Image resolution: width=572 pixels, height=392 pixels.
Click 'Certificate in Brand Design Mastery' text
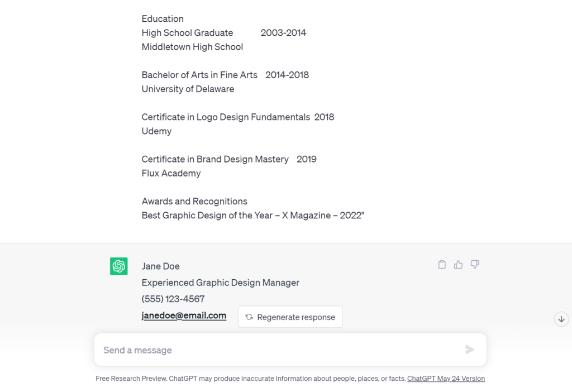click(215, 159)
